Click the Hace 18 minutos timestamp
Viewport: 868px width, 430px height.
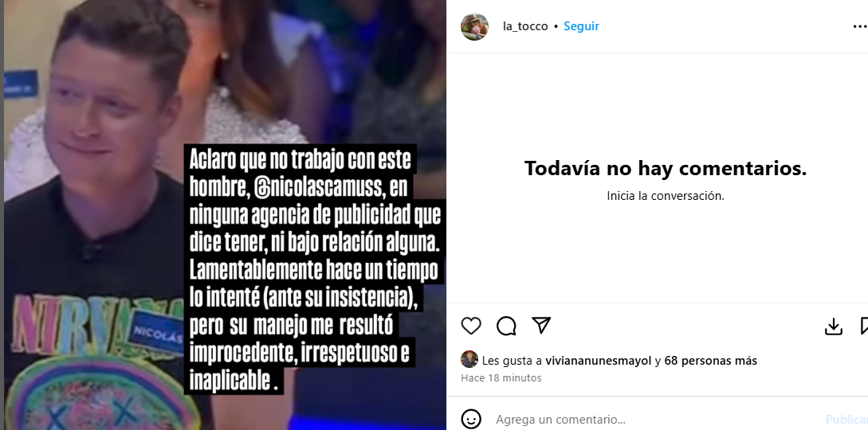pyautogui.click(x=501, y=378)
